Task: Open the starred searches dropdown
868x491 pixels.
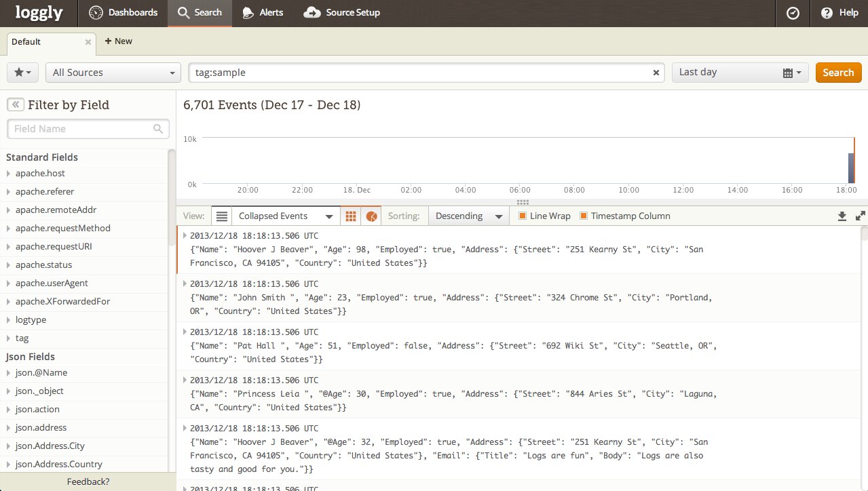Action: tap(22, 73)
